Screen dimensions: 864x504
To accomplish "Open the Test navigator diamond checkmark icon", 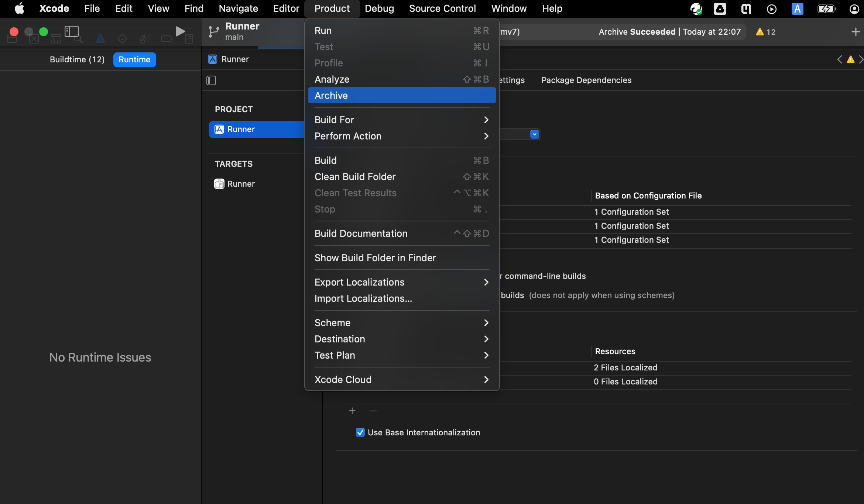I will (x=122, y=39).
